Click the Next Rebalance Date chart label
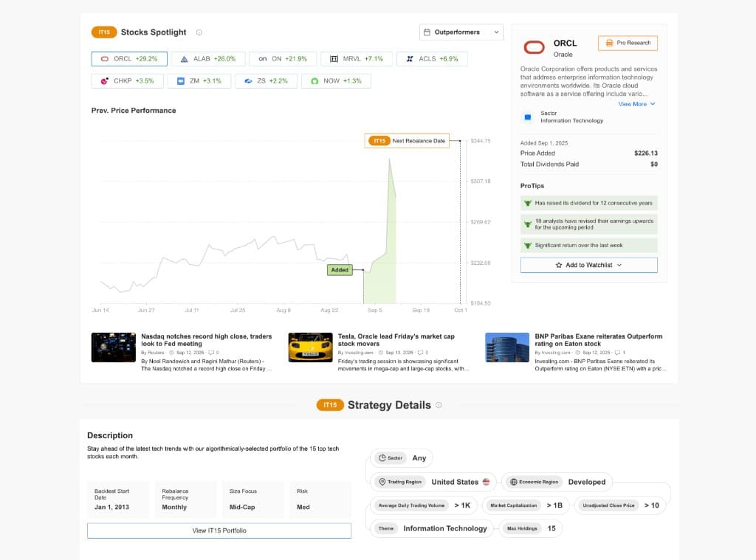 407,141
